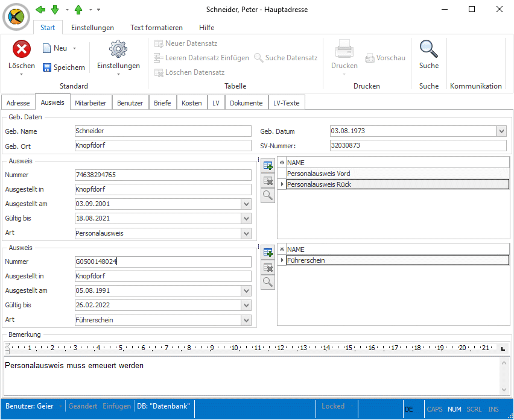Click Leeren Datensatz Einfügen
514x420 pixels.
(201, 58)
